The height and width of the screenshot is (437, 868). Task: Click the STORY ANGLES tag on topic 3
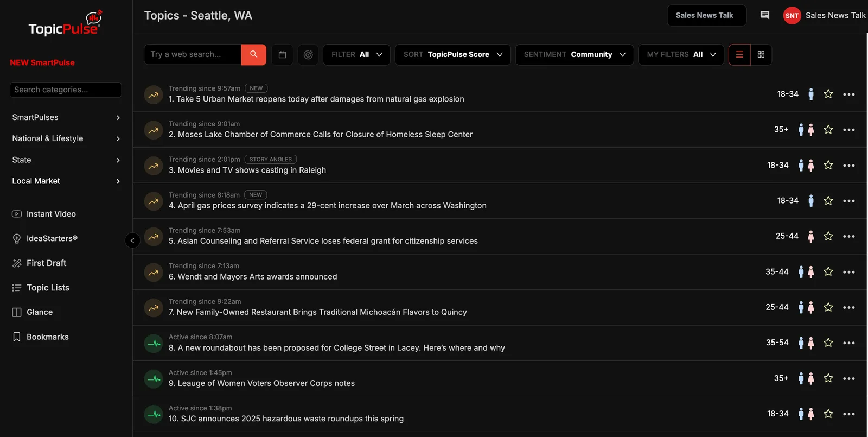tap(271, 159)
